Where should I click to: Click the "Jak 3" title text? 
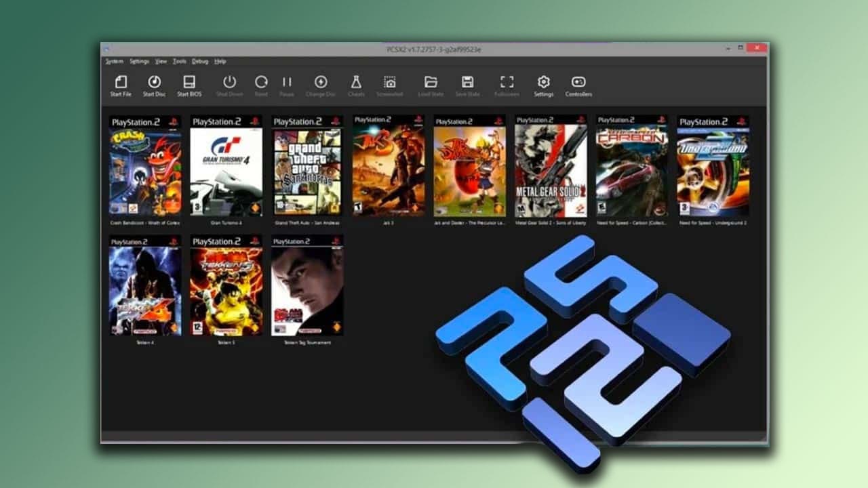389,223
